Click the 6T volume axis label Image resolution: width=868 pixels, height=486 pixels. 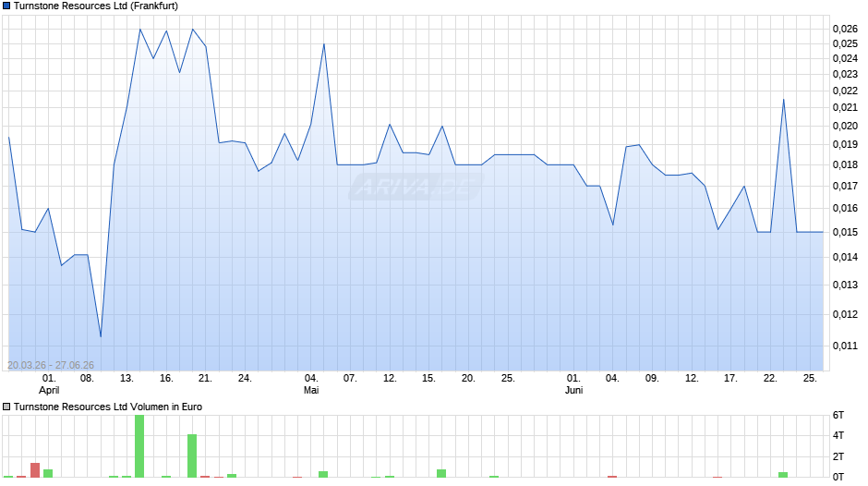pos(838,415)
